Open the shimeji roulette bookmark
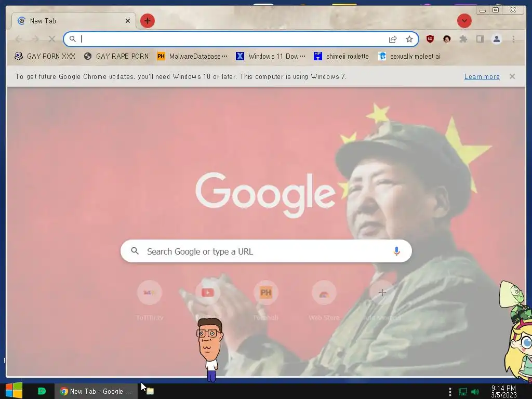The image size is (532, 399). pos(341,56)
